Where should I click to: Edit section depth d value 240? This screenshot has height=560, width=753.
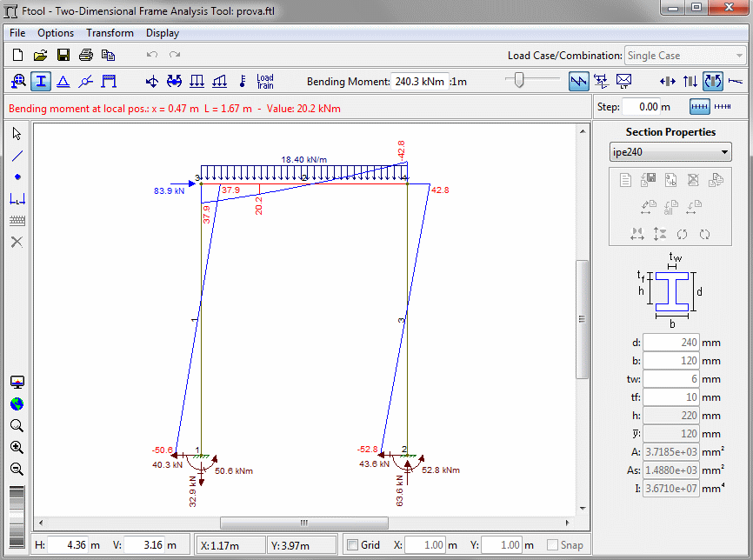(671, 343)
